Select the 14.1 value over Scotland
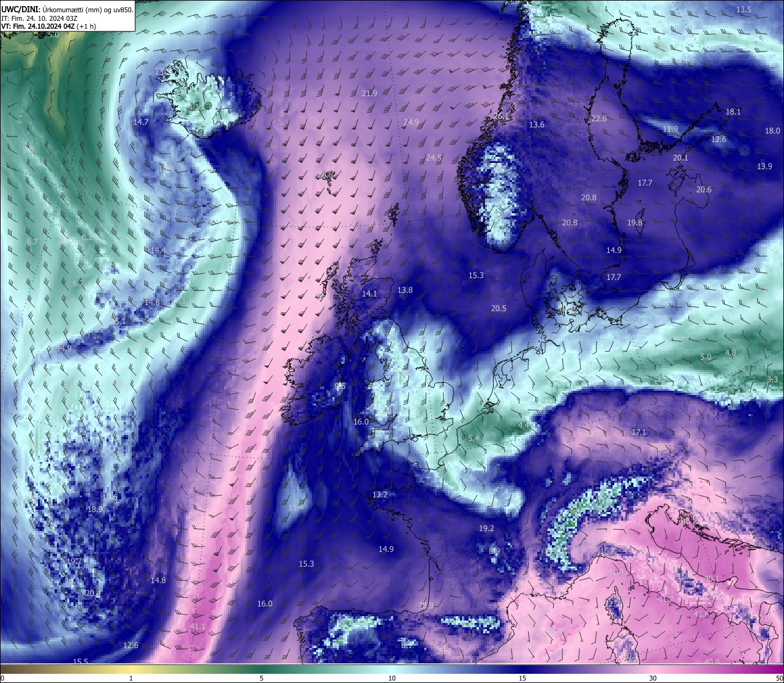 tap(369, 293)
